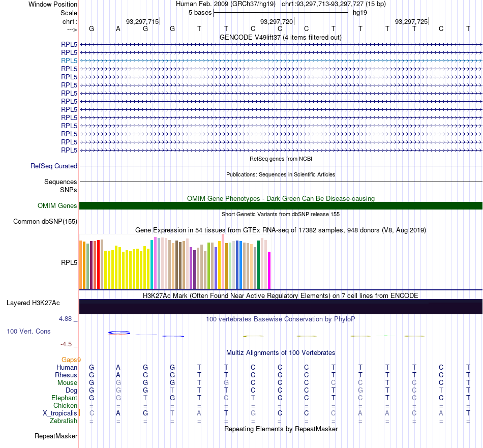Open the Layered H3K27Ac track label

point(33,303)
